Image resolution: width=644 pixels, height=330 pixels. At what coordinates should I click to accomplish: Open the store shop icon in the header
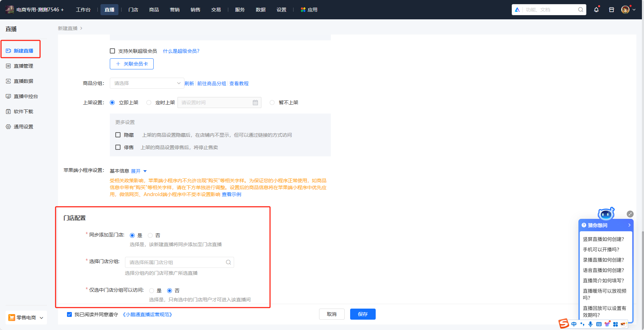(x=612, y=10)
